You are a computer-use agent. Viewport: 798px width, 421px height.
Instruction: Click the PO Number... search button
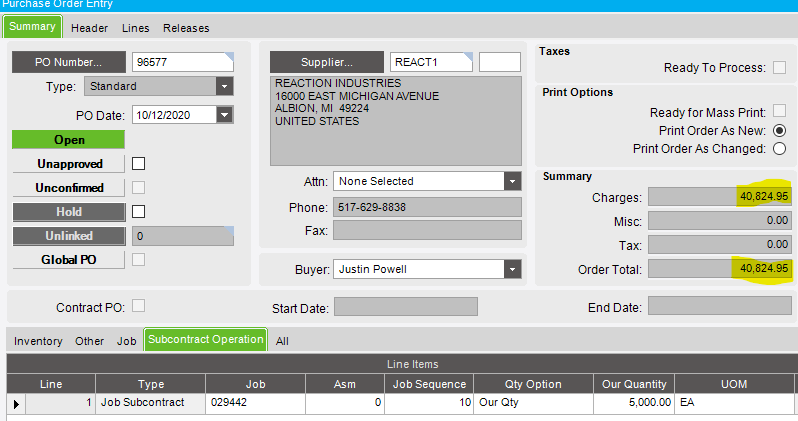point(69,62)
